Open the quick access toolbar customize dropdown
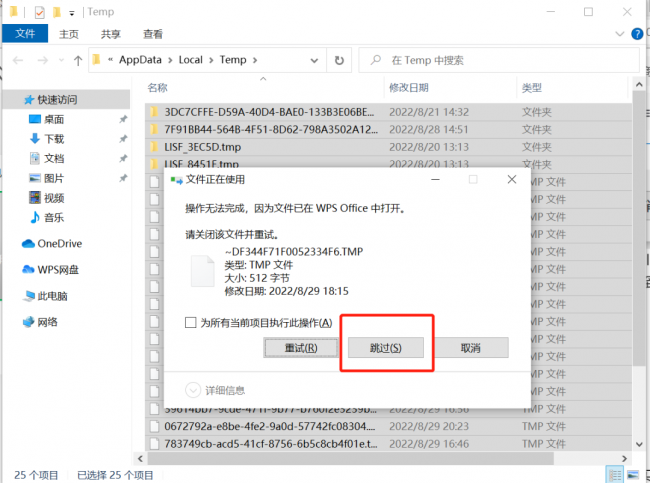The image size is (650, 483). point(72,13)
